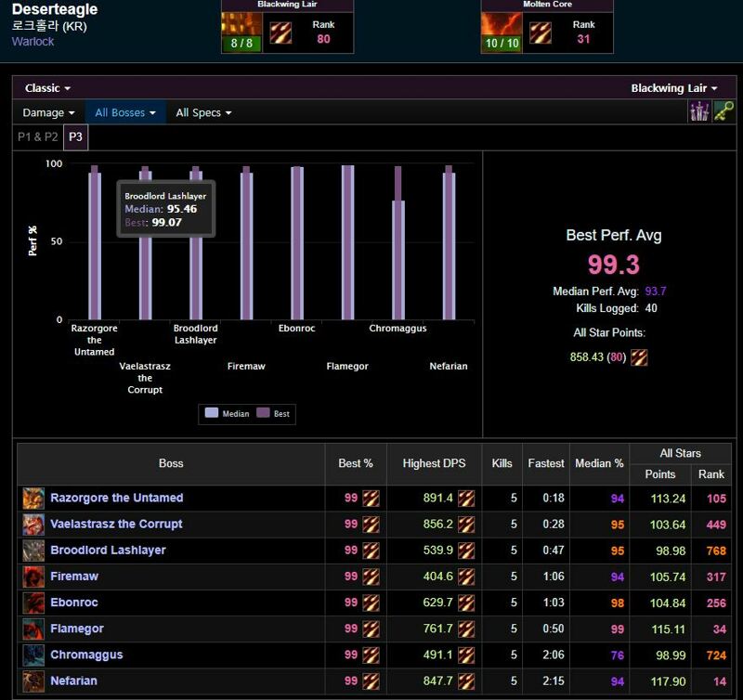Open Blackwing Lair zone thumbnail showing 8 / 8
Image resolution: width=743 pixels, height=700 pixels.
click(241, 32)
